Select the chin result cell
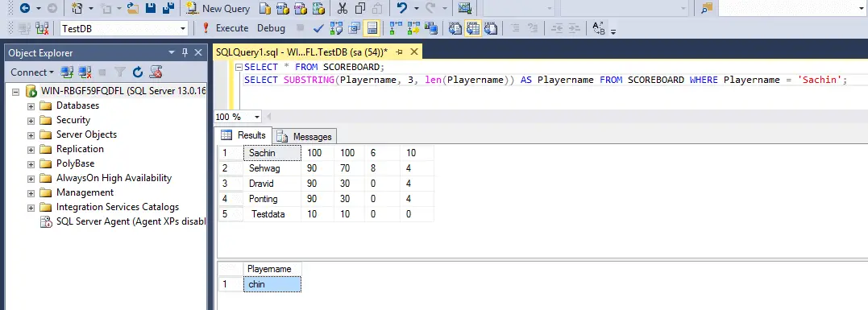The image size is (868, 310). coord(272,284)
